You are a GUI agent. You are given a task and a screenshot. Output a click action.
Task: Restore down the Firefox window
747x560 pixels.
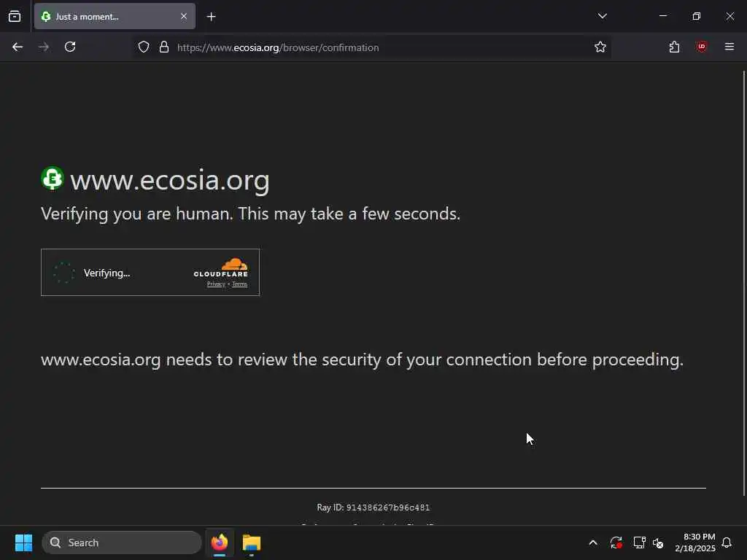click(x=697, y=16)
